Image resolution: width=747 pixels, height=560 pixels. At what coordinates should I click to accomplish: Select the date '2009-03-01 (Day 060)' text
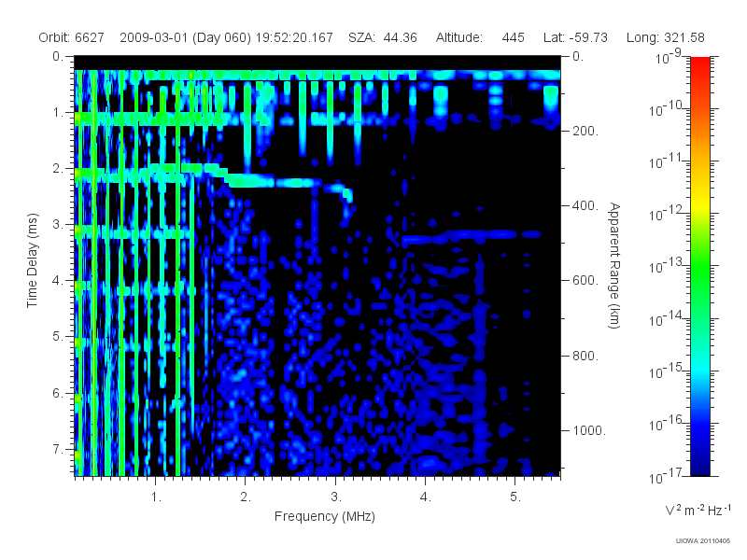point(185,37)
